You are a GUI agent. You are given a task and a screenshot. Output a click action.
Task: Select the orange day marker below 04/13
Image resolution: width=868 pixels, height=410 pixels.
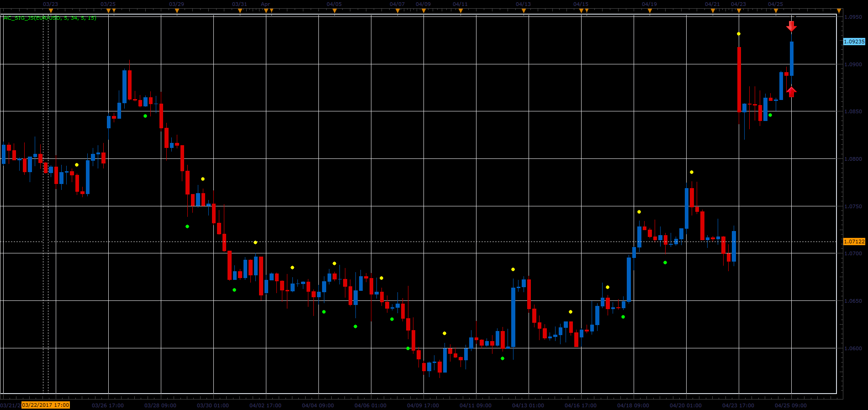(524, 11)
